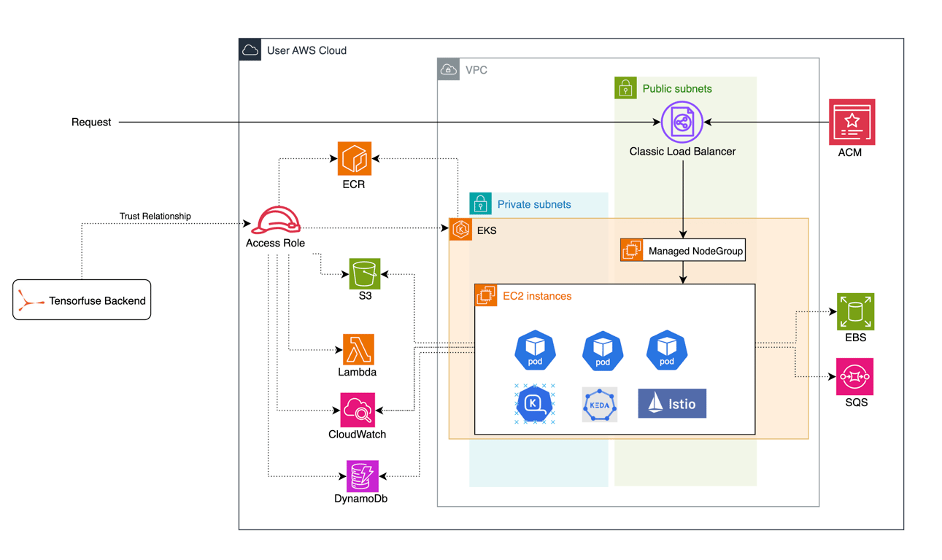Viewport: 942px width, 560px height.
Task: Click the "DynamoDb" label
Action: (361, 499)
